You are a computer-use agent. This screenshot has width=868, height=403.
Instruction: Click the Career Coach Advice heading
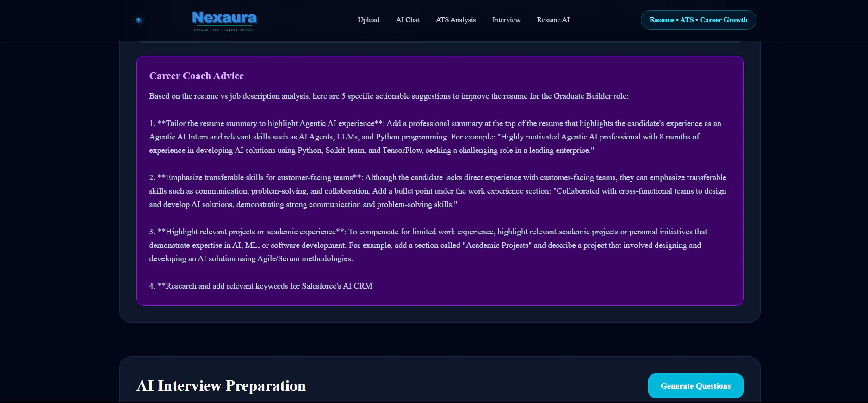196,76
